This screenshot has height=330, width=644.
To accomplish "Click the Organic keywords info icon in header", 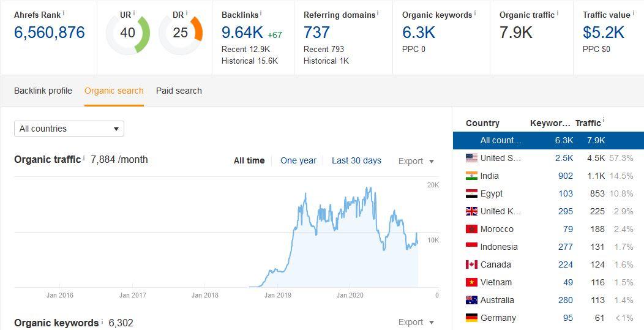I will click(475, 13).
